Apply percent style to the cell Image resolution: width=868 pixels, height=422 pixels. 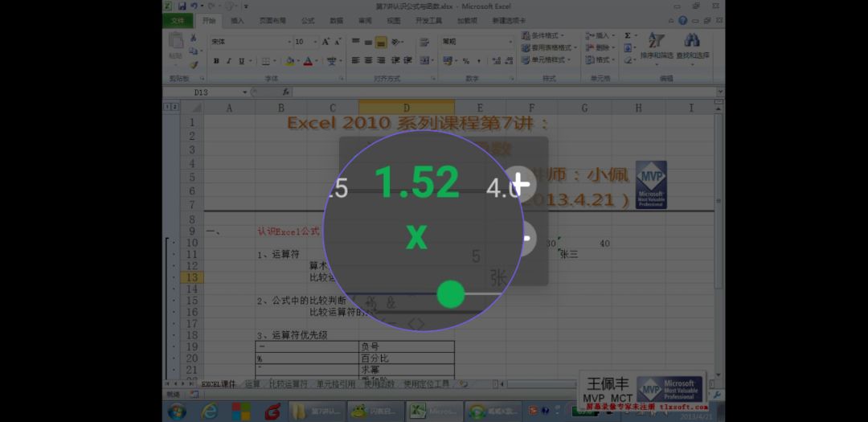(x=465, y=61)
